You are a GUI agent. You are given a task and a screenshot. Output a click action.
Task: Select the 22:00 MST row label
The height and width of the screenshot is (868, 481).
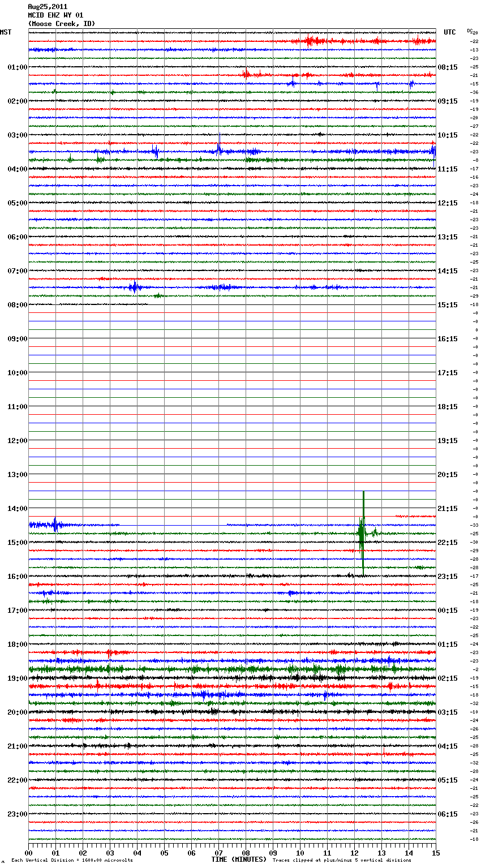[18, 780]
